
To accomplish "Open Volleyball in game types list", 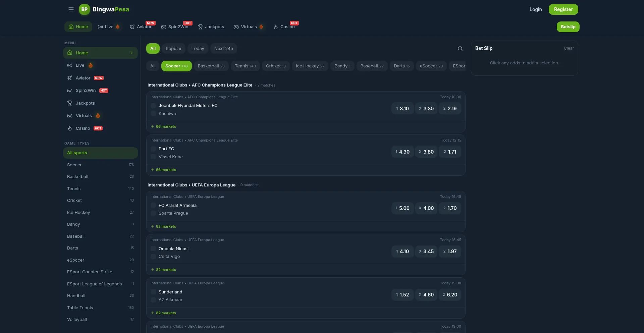I will point(100,320).
